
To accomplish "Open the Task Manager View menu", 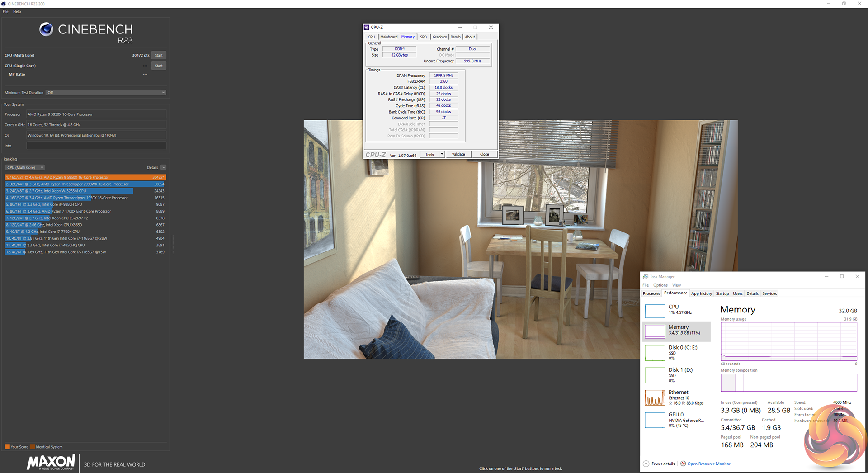I will 676,285.
